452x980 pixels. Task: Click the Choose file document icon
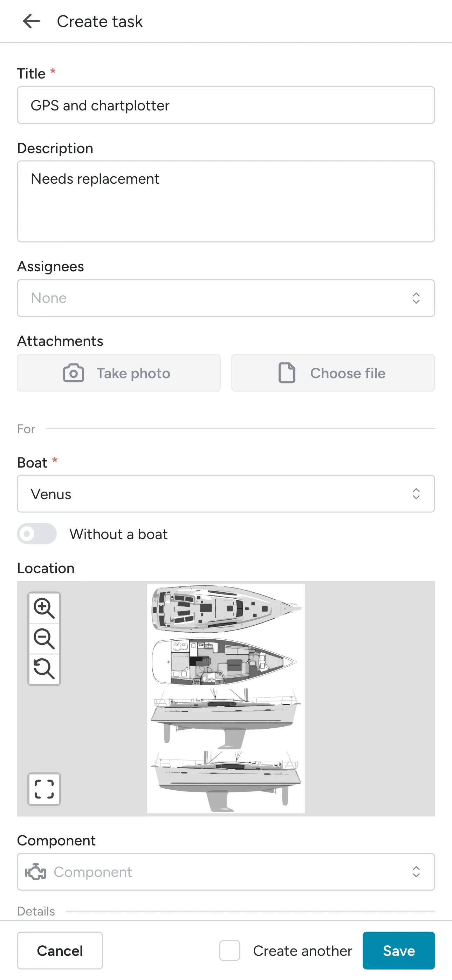click(287, 373)
